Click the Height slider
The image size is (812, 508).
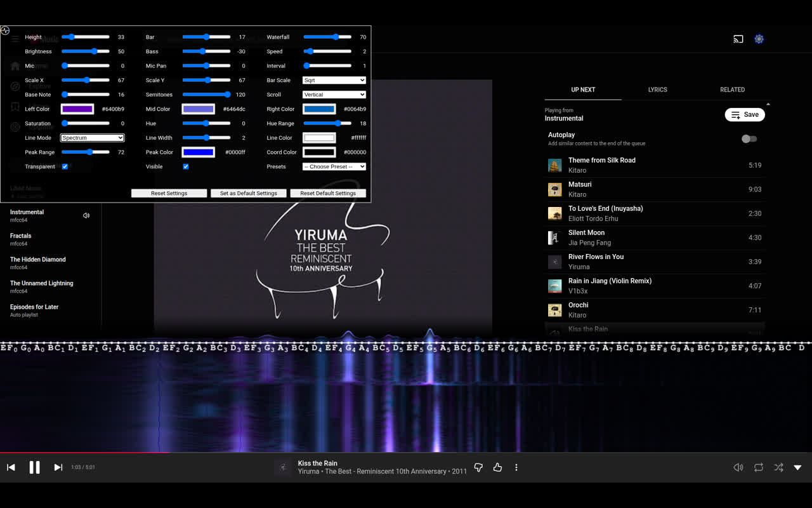click(86, 37)
